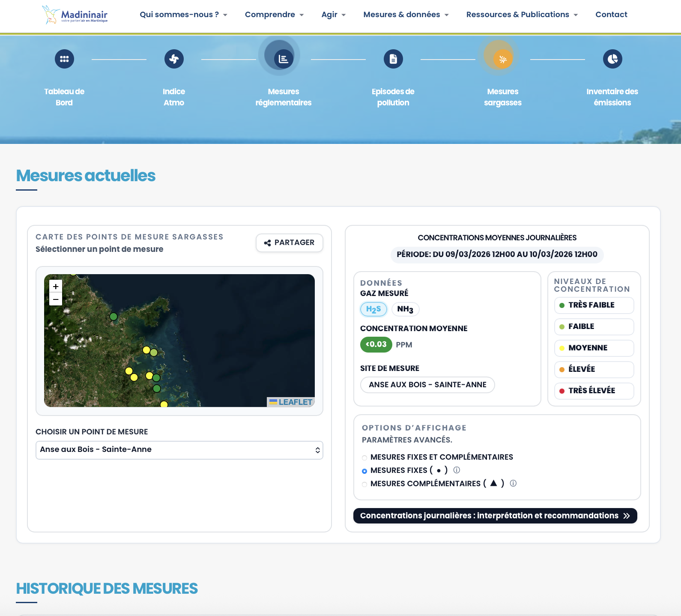Open Mesures réglementaires chart icon
Image resolution: width=681 pixels, height=616 pixels.
click(x=284, y=59)
